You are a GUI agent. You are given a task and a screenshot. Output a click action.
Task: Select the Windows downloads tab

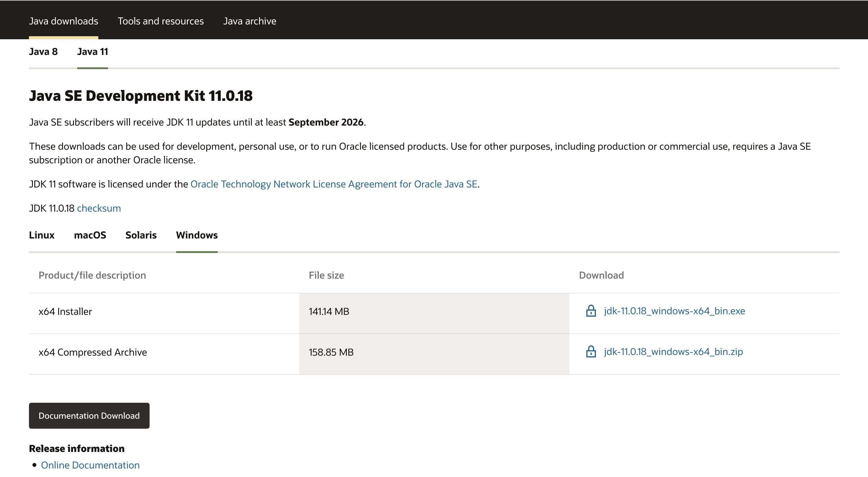(197, 235)
